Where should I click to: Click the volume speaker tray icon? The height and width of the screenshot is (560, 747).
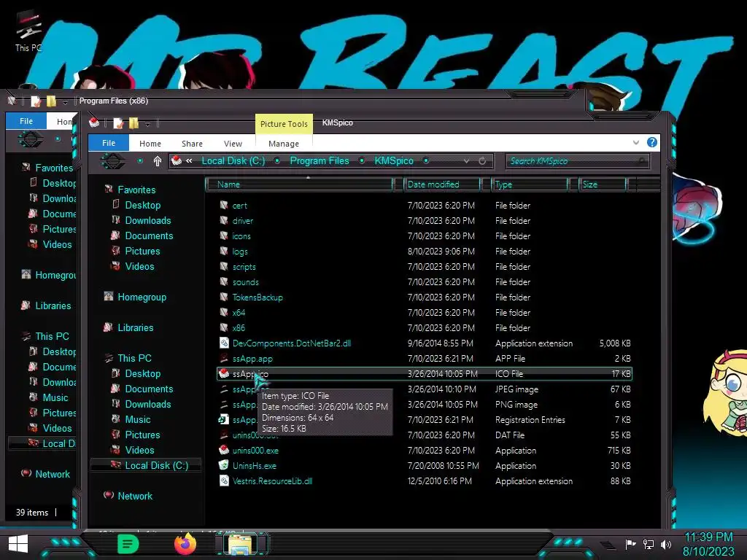[666, 544]
